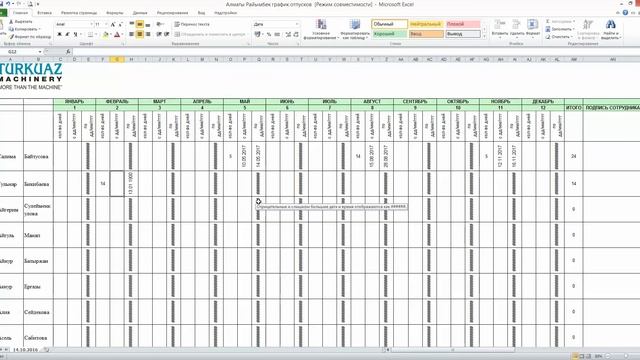Click the Cut (Вырезать) scissors icon
The height and width of the screenshot is (360, 640).
11,22
